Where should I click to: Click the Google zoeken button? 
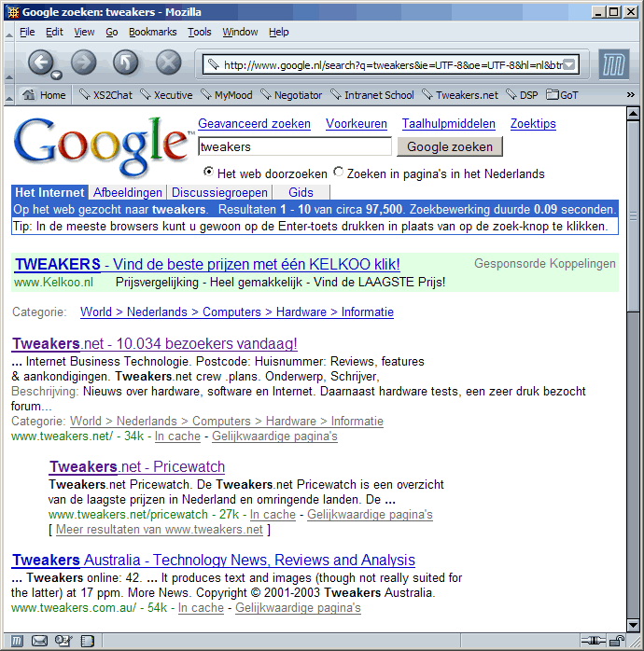point(450,146)
